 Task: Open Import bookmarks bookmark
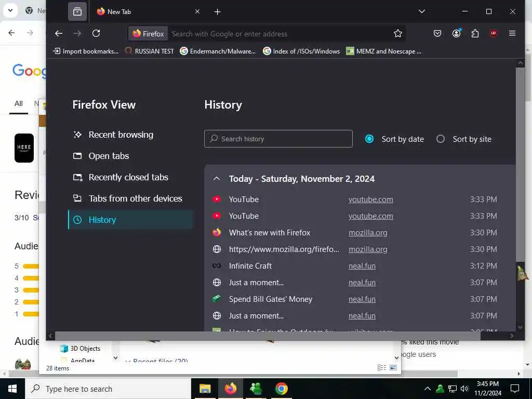click(86, 51)
